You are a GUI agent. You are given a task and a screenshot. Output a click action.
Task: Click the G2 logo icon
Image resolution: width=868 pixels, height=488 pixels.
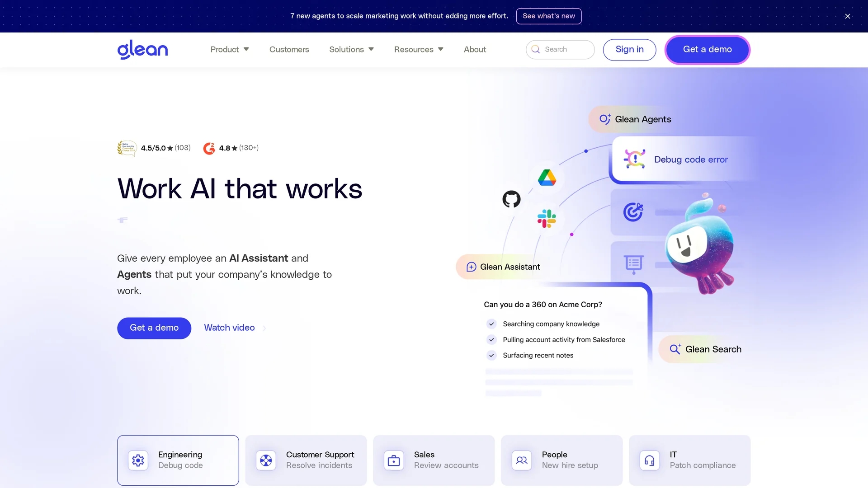(x=209, y=148)
